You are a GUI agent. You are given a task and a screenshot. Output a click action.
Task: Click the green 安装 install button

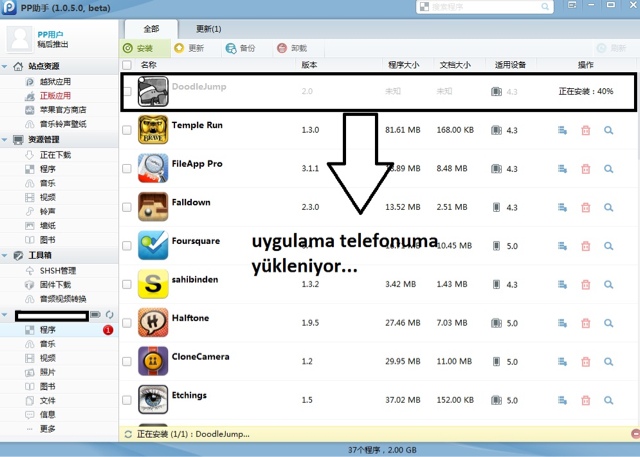144,48
